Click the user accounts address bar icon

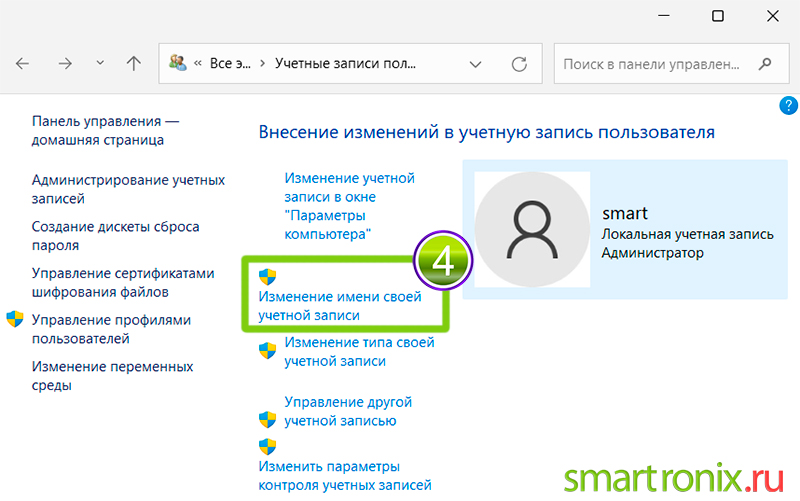tap(178, 63)
